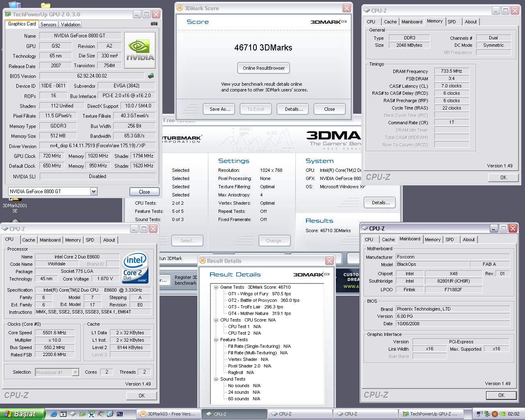Click the 3DMark Score title bar icon
Screen dimensions: 525x420
coord(180,8)
